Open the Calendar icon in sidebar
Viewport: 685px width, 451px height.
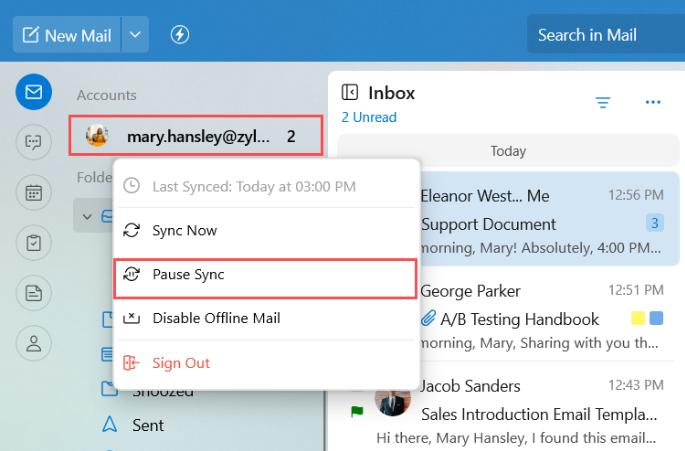click(x=34, y=192)
